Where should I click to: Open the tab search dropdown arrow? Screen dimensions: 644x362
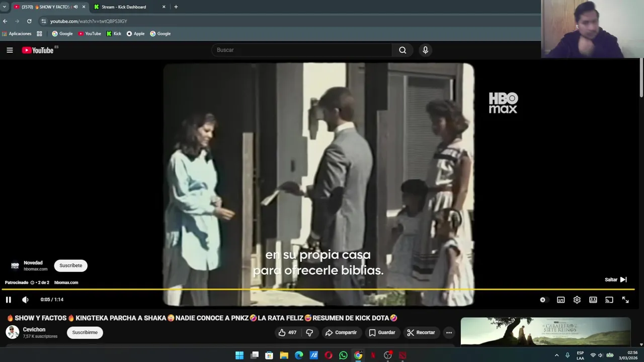4,7
